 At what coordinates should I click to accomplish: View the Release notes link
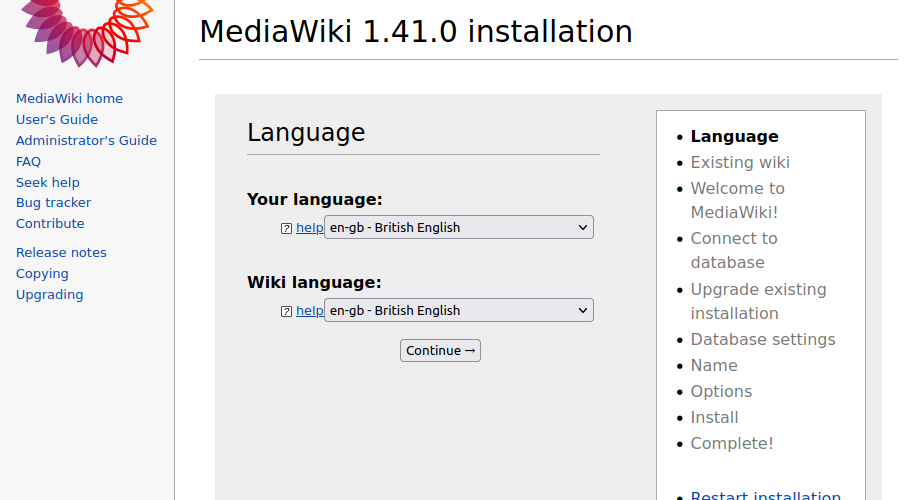point(61,252)
